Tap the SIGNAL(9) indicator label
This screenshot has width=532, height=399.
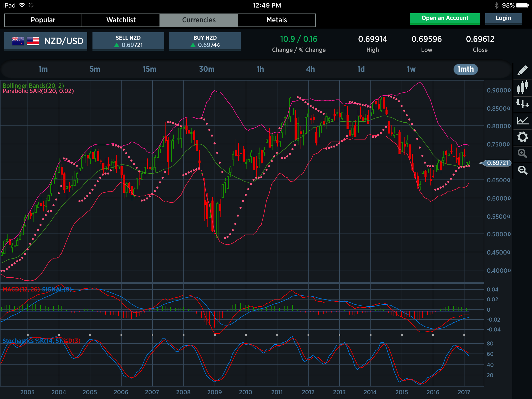[57, 289]
